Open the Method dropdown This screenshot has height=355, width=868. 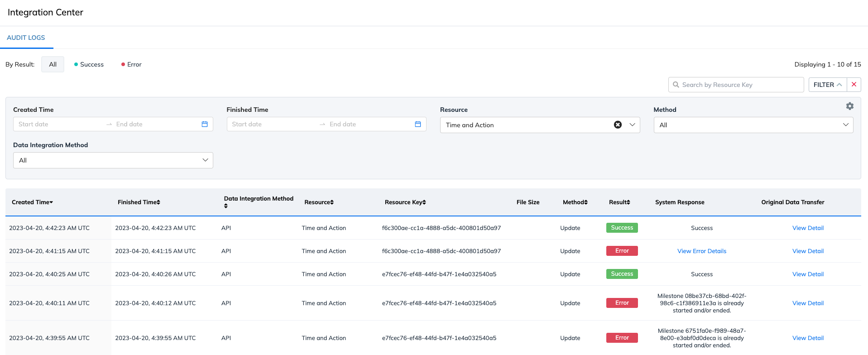[753, 125]
